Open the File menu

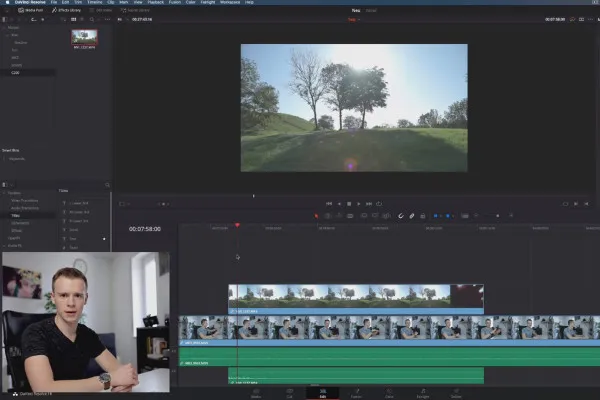pyautogui.click(x=54, y=2)
